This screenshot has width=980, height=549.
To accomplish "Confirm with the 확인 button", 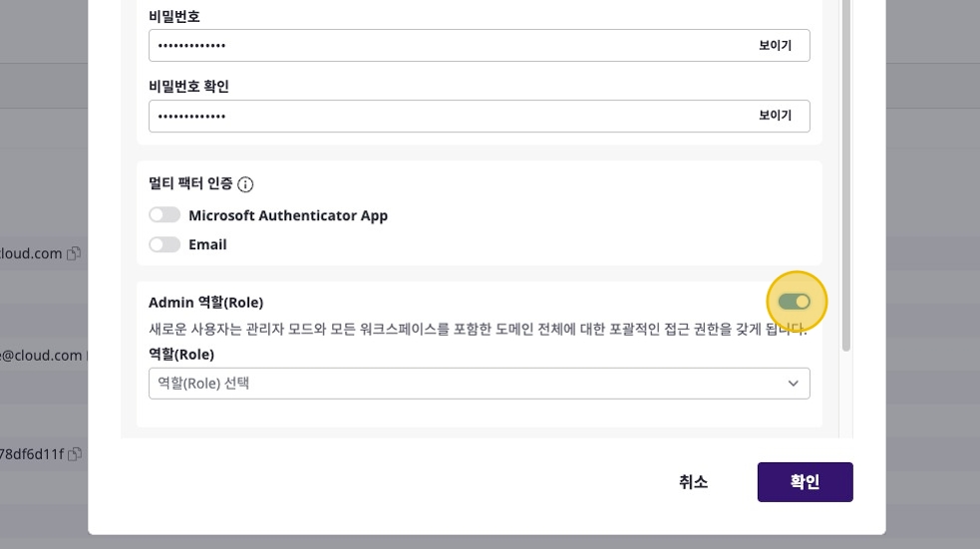I will point(805,482).
